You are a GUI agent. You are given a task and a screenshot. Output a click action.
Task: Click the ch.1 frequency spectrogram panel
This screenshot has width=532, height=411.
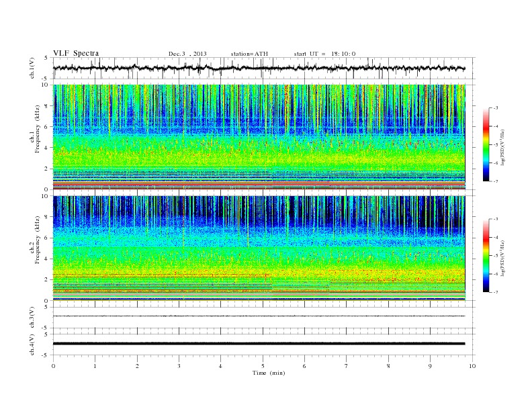(259, 137)
